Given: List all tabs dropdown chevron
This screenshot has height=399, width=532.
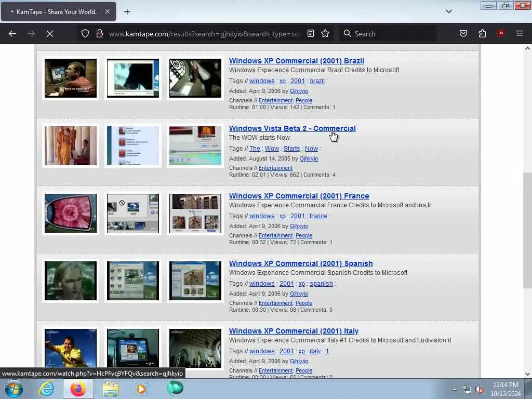Looking at the screenshot, I should [448, 11].
